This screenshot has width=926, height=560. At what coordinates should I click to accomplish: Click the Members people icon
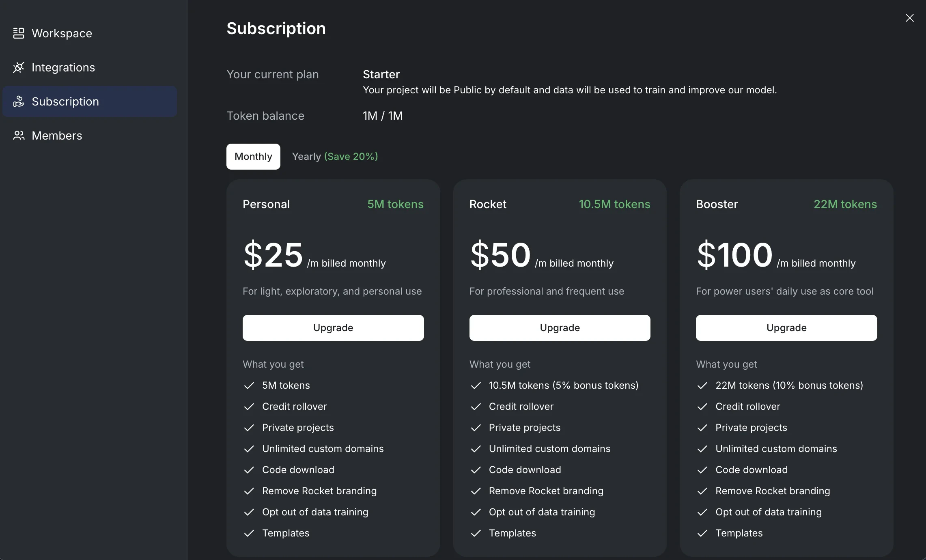(x=19, y=136)
